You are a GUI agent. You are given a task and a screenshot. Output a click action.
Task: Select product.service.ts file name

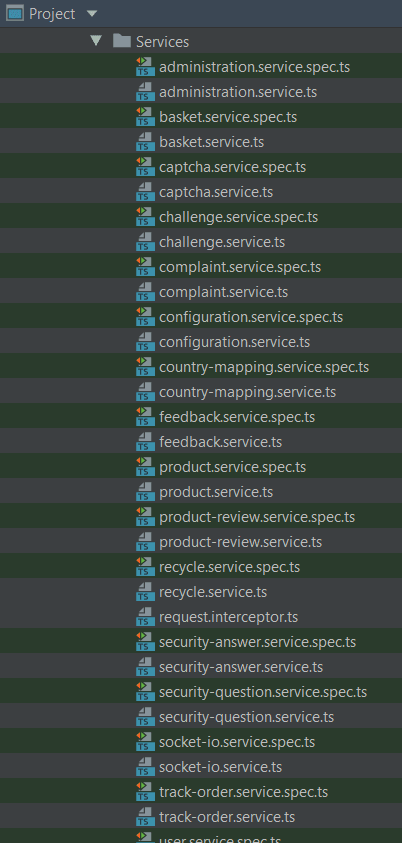[216, 492]
